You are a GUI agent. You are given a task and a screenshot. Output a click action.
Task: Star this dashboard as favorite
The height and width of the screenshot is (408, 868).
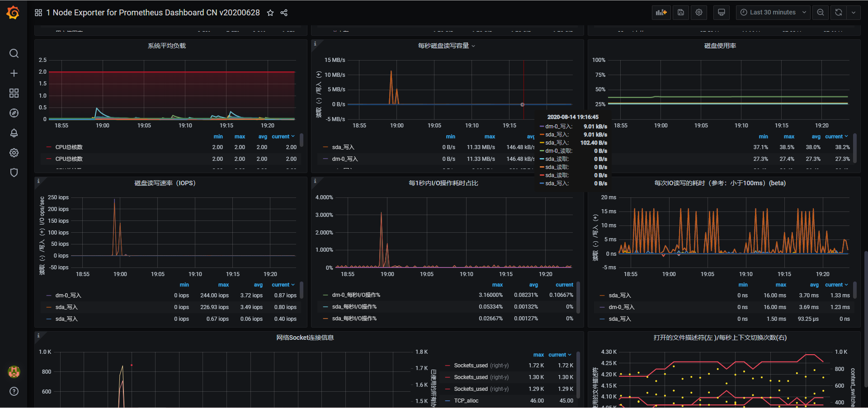point(270,13)
